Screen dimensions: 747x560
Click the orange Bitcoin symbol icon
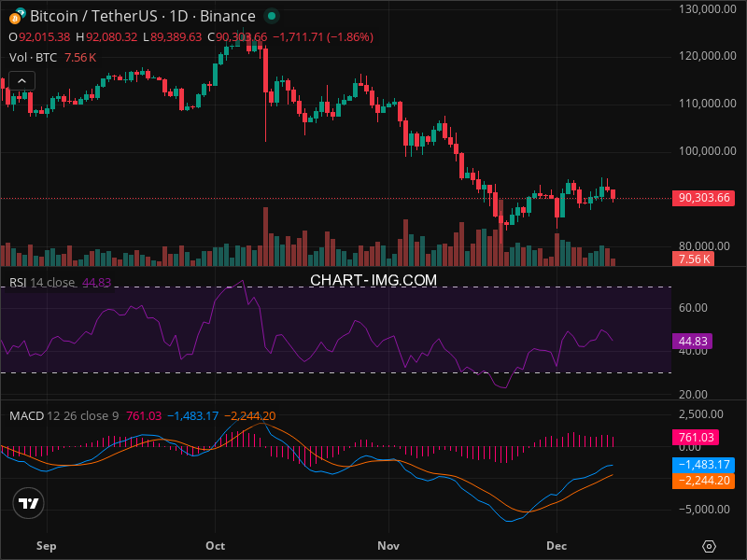(x=16, y=16)
